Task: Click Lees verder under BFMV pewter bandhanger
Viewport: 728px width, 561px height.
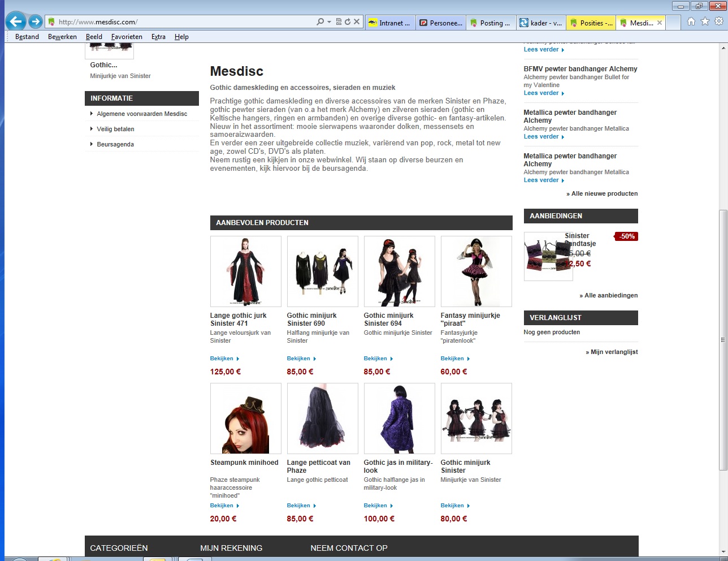Action: (544, 93)
